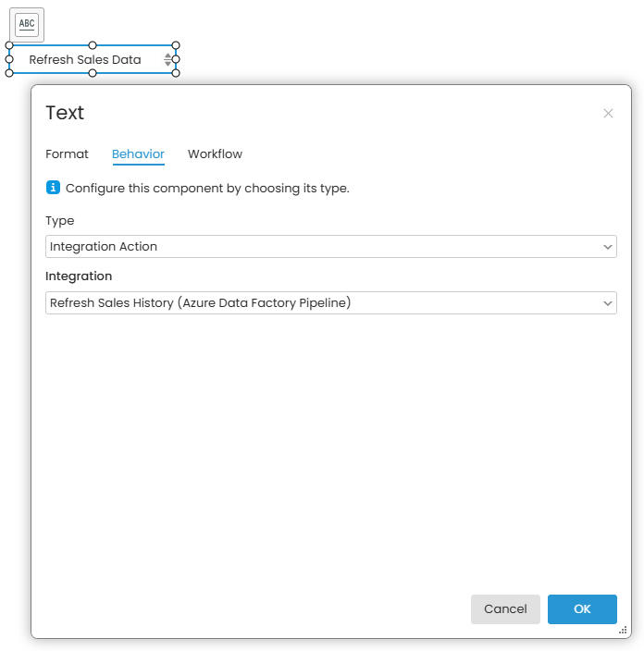Expand the Integration dropdown list
The width and height of the screenshot is (644, 651).
[x=330, y=302]
